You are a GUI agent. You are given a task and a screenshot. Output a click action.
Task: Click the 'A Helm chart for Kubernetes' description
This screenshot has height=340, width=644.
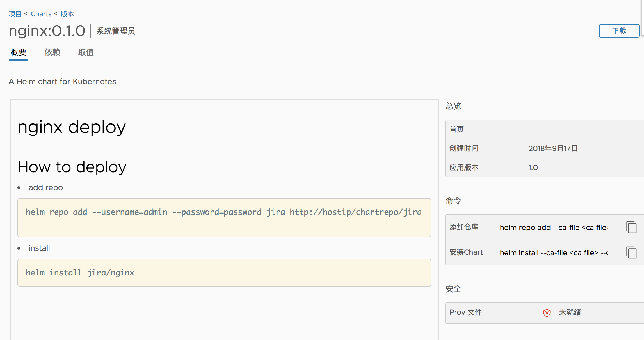point(62,81)
